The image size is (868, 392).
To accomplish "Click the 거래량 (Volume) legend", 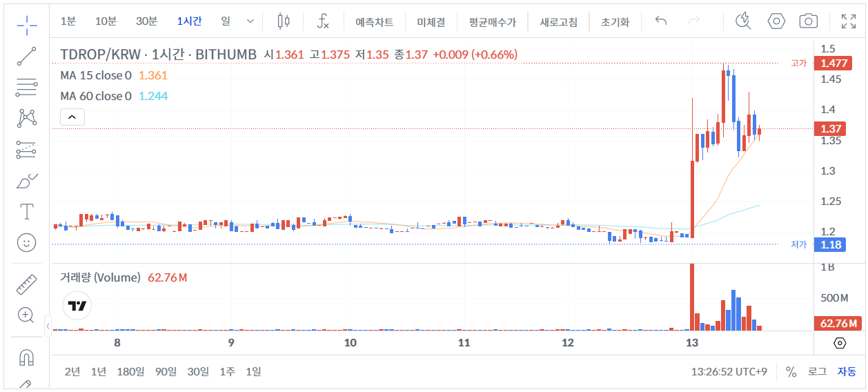I will pyautogui.click(x=100, y=277).
